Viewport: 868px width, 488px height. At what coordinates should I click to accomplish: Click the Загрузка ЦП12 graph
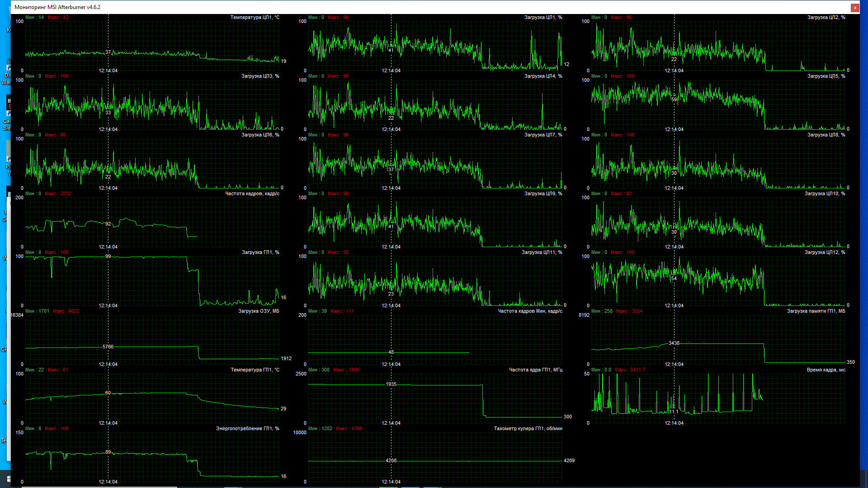[718, 280]
